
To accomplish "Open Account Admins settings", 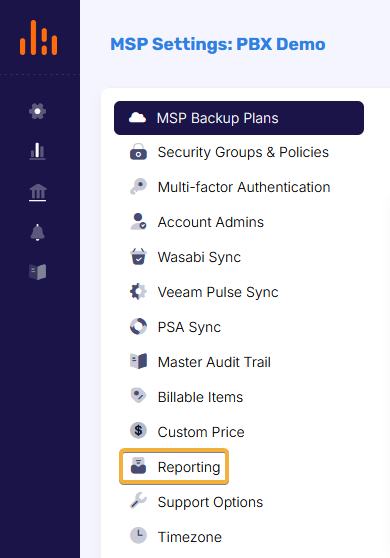I will (211, 222).
